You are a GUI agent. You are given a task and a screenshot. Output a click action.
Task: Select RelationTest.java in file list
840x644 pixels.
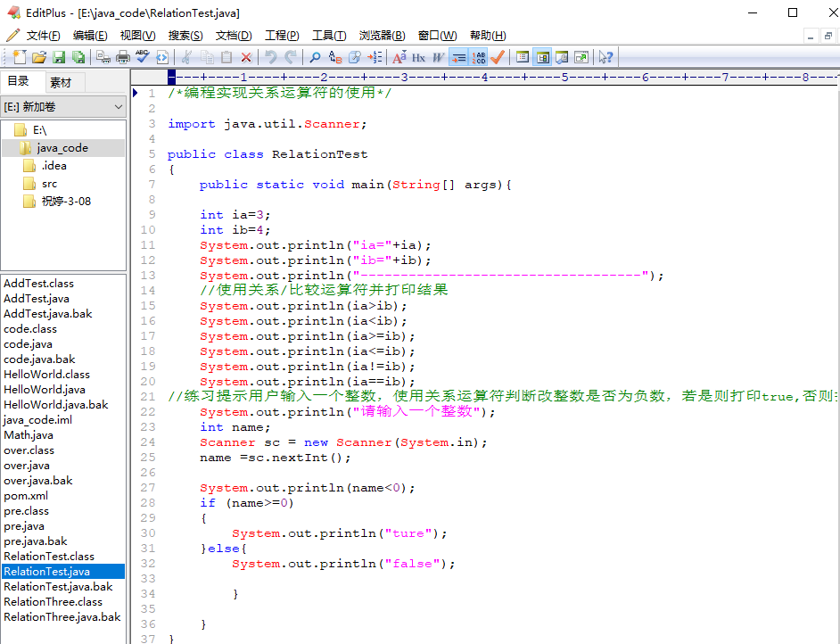click(x=63, y=571)
